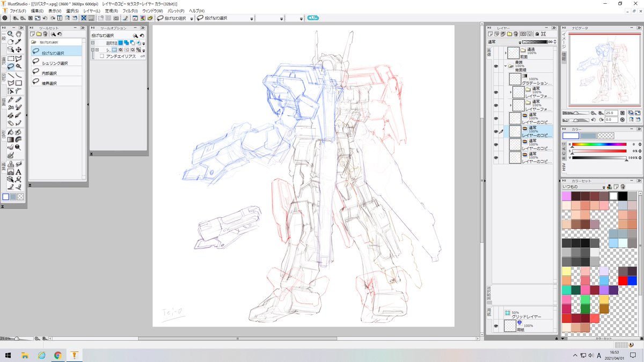This screenshot has height=362, width=644.
Task: Expand the 通過 前面 layer folder
Action: pos(506,53)
